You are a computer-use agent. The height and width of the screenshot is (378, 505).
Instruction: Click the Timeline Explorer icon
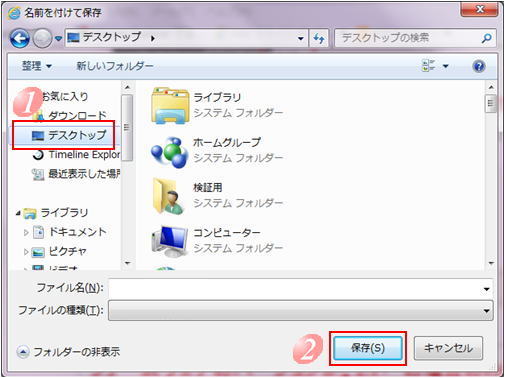tap(38, 154)
